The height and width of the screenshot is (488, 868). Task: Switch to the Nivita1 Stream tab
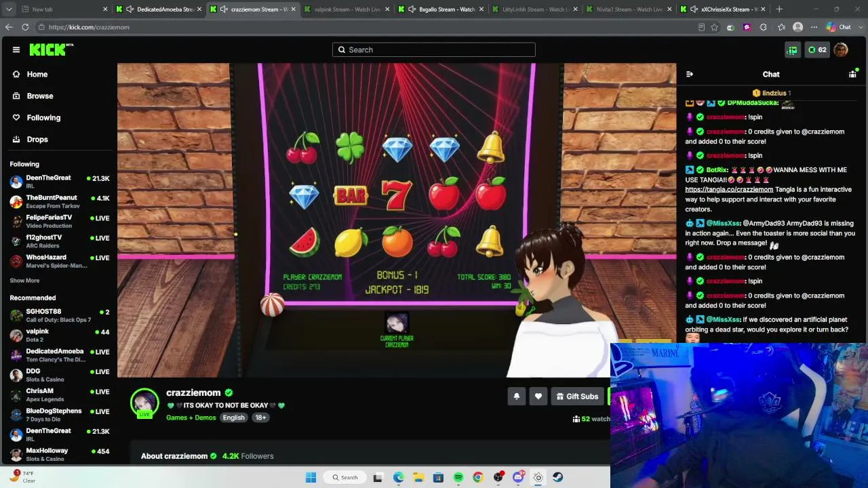[629, 9]
